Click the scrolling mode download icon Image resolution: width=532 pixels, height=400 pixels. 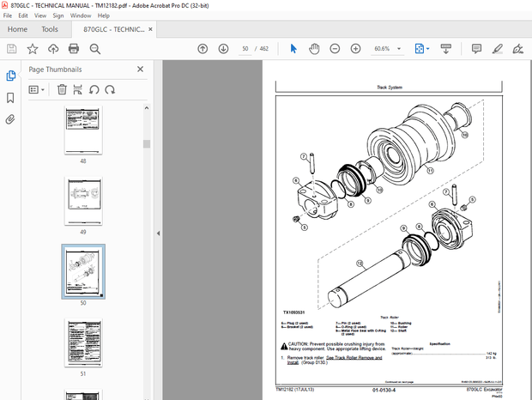(x=446, y=49)
